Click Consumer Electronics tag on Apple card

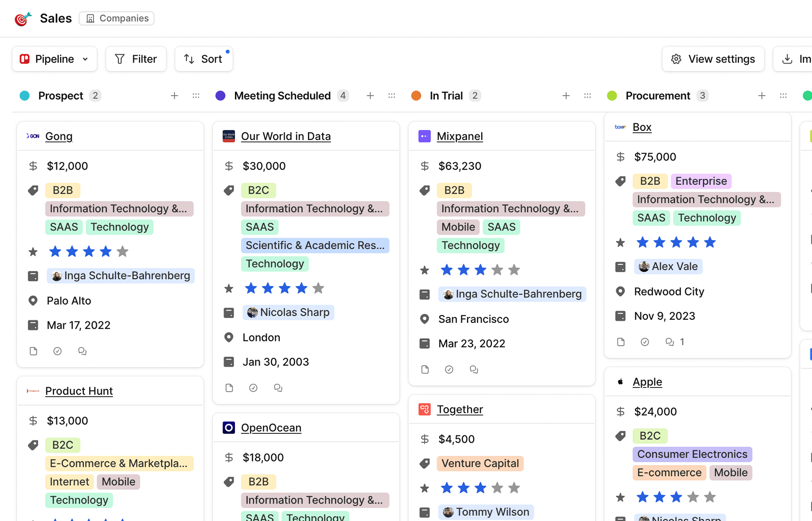692,454
